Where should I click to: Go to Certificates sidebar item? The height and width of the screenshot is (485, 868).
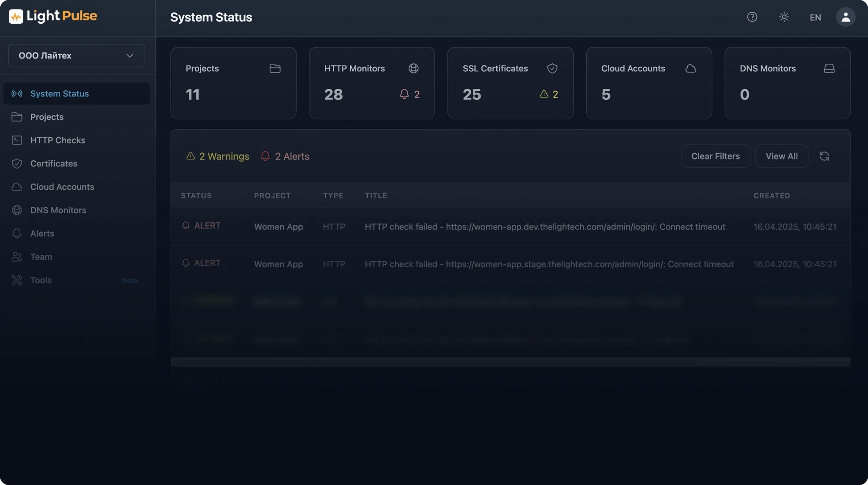point(54,163)
